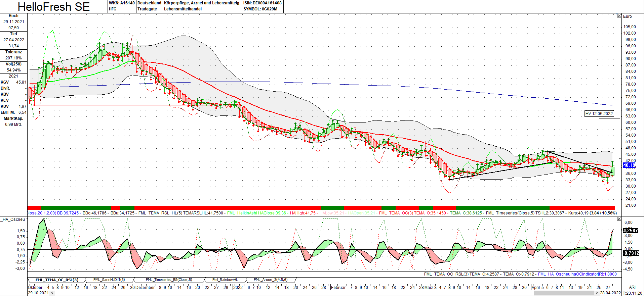Click the MarktKap. label

click(x=13, y=118)
